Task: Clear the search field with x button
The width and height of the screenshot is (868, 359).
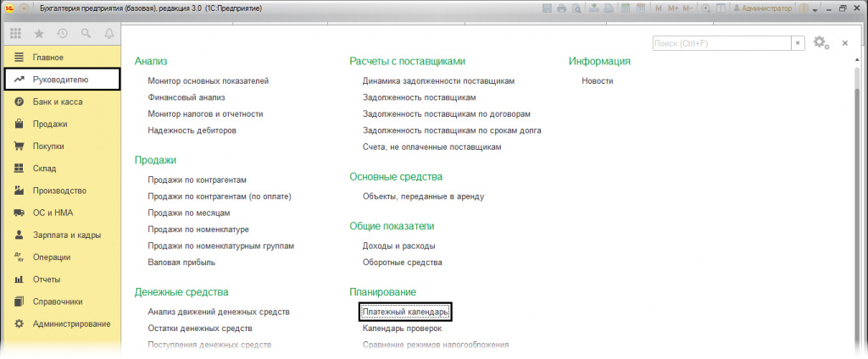Action: [x=798, y=43]
